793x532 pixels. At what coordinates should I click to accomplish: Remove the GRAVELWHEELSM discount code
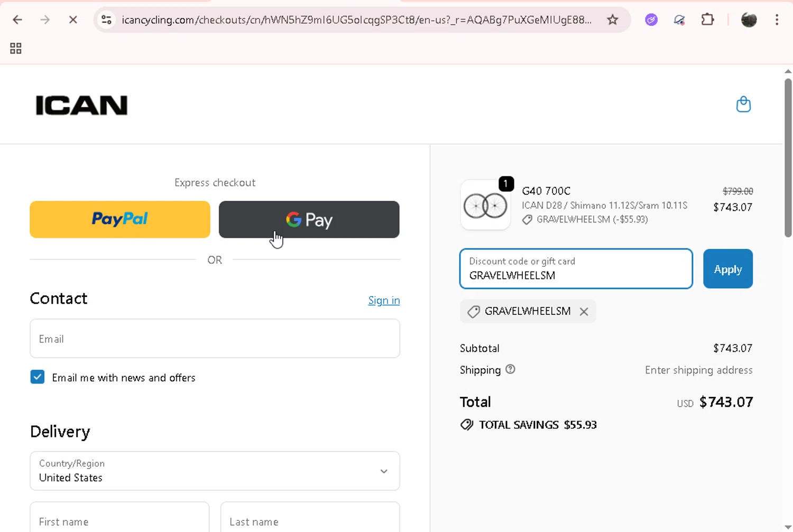584,312
